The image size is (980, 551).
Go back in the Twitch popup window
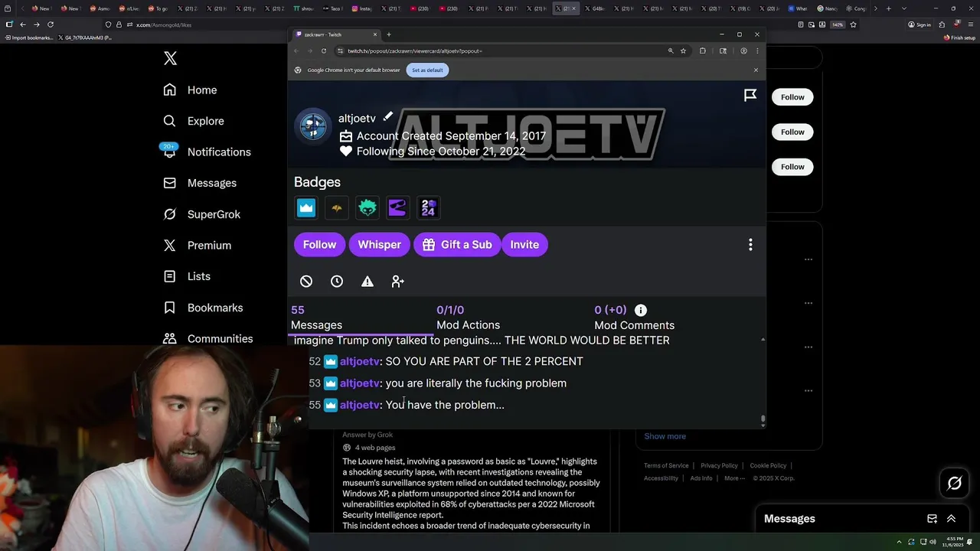click(296, 51)
